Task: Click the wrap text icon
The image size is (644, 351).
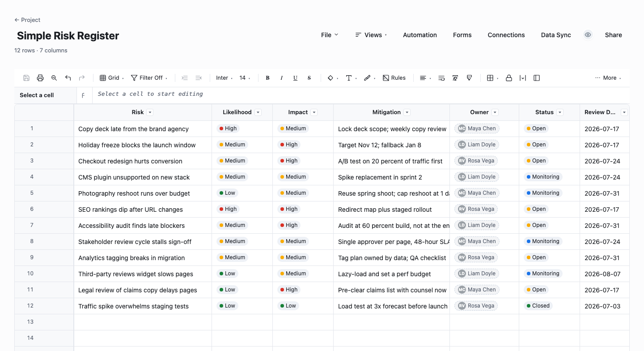Action: [x=441, y=78]
